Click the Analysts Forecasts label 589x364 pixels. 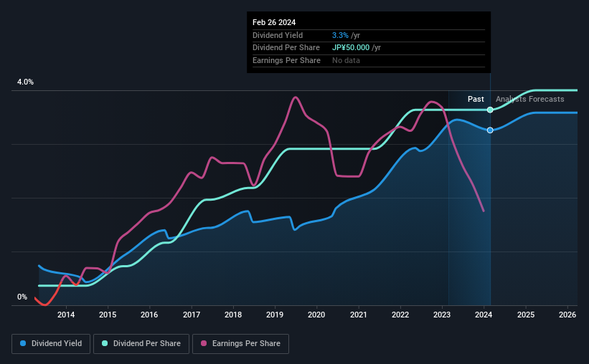click(529, 99)
